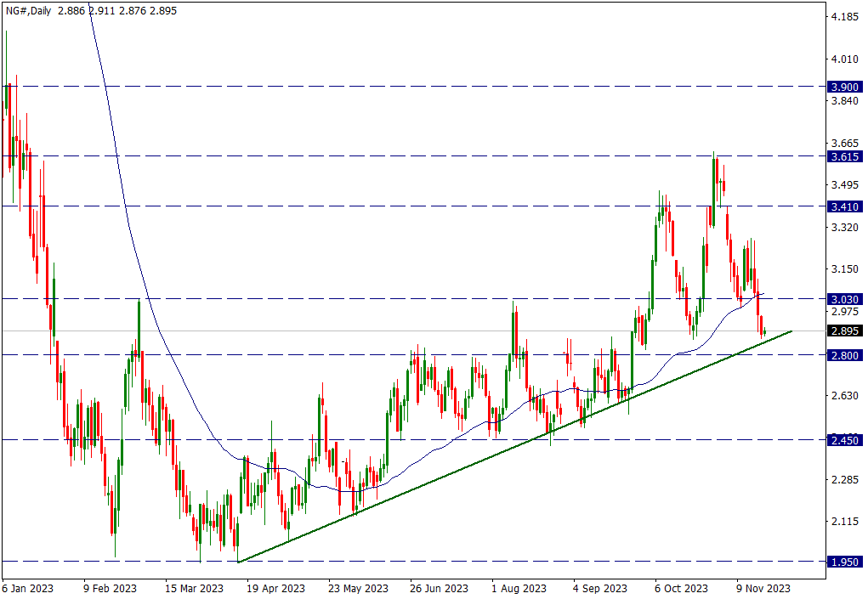Click the 1 Aug 2023 date label
Screen dimensions: 868x599
(519, 588)
